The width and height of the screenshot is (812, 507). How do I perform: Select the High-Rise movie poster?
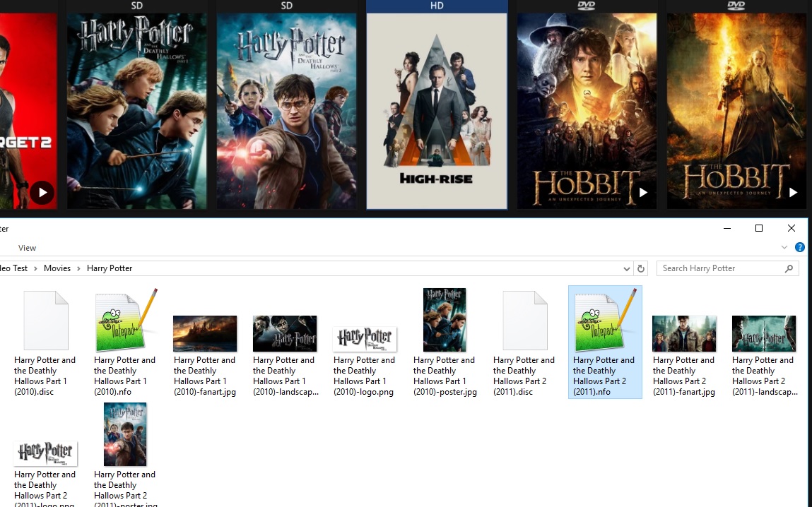437,111
